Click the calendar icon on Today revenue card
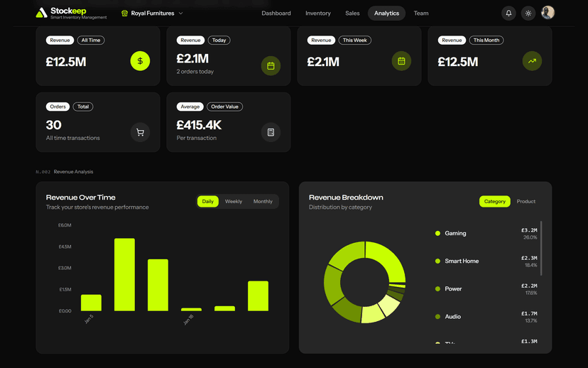588x368 pixels. 271,66
